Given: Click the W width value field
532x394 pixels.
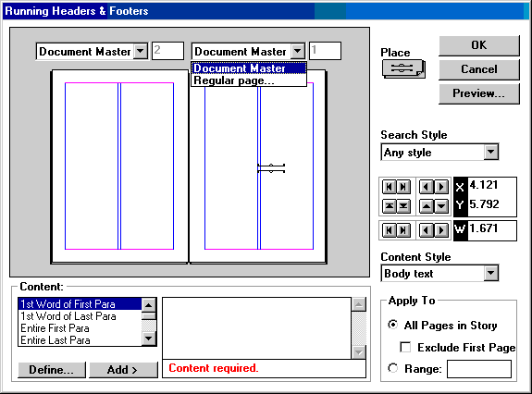Looking at the screenshot, I should (491, 230).
